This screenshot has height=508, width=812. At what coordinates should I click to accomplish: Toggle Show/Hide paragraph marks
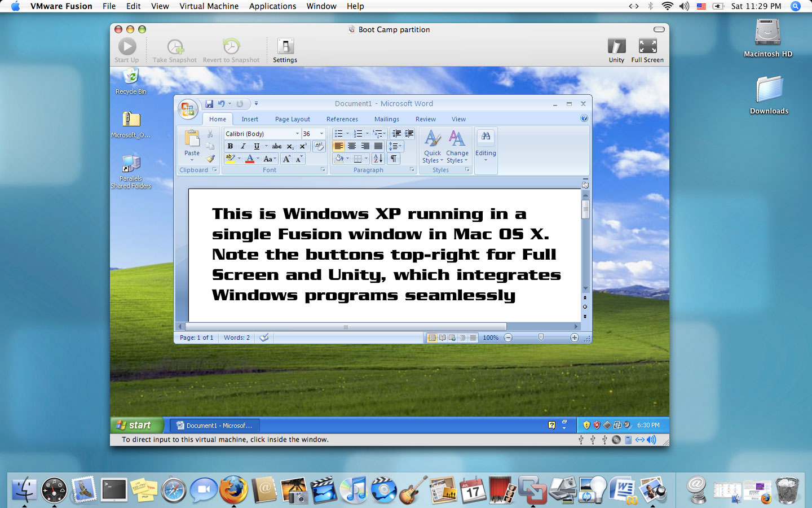click(x=394, y=159)
